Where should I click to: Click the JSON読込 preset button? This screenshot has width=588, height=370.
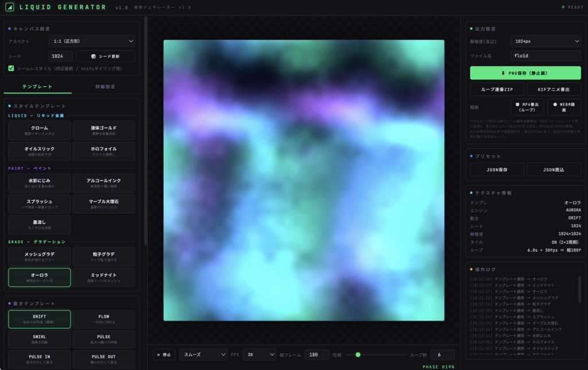[554, 169]
